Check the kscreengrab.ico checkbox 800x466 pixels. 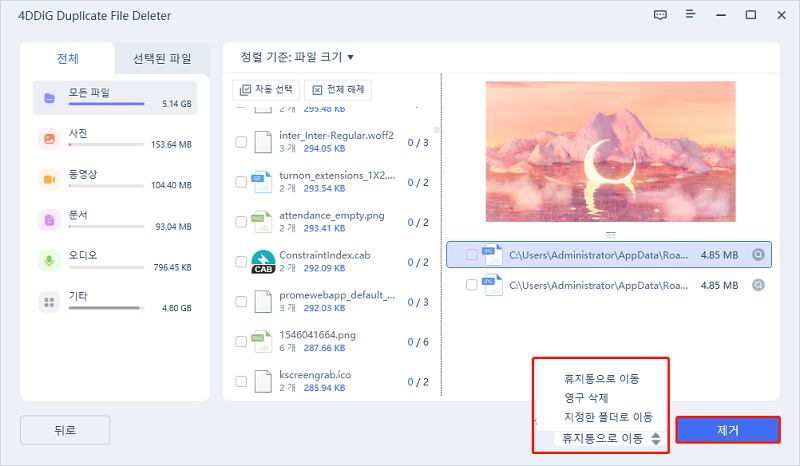(241, 381)
